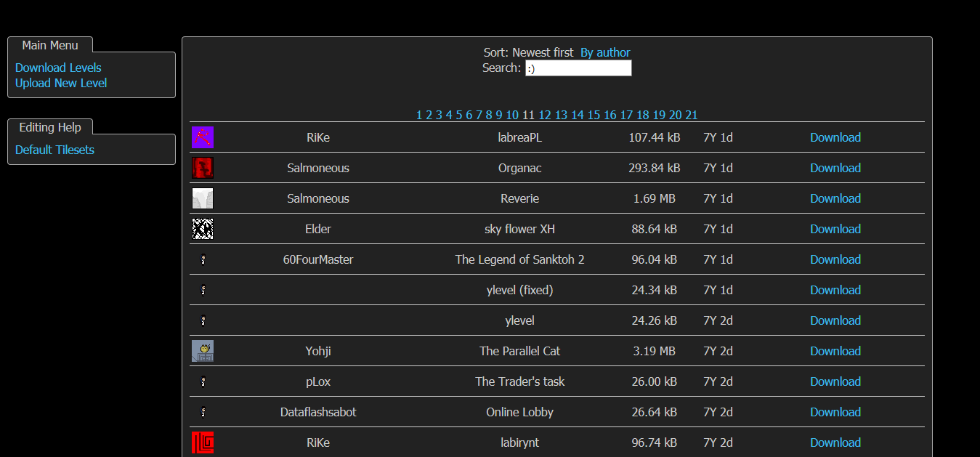The width and height of the screenshot is (980, 457).
Task: Download The Trader's task level
Action: coord(835,381)
